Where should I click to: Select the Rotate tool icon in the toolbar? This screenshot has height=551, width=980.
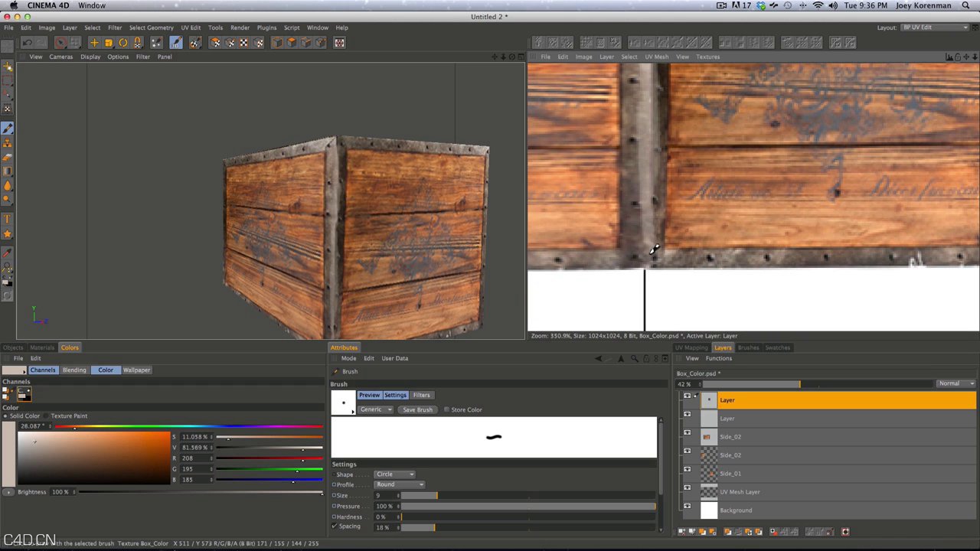(122, 42)
